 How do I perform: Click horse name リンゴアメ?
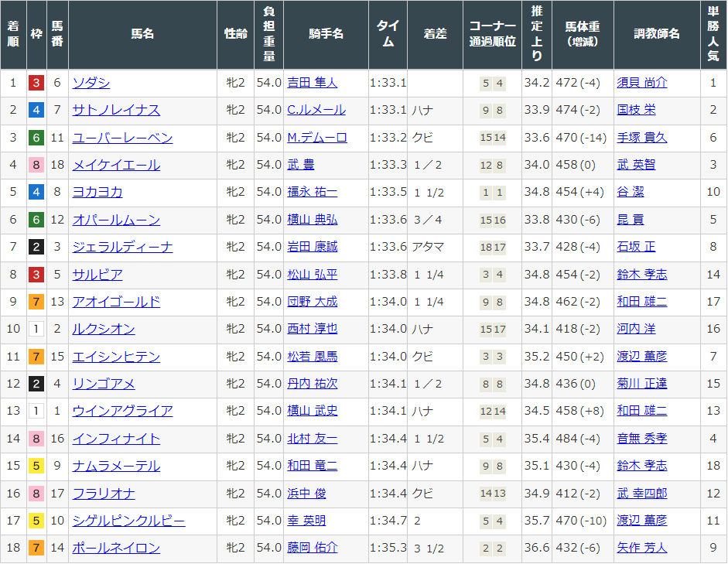coord(104,385)
